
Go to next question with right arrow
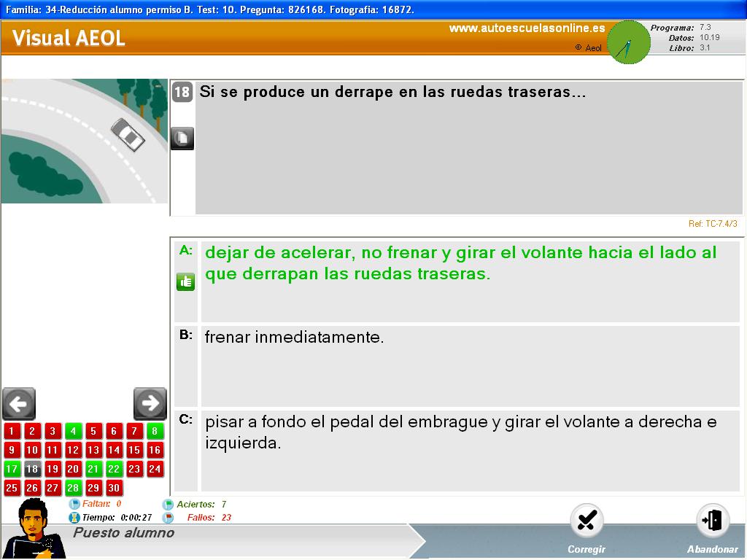150,403
